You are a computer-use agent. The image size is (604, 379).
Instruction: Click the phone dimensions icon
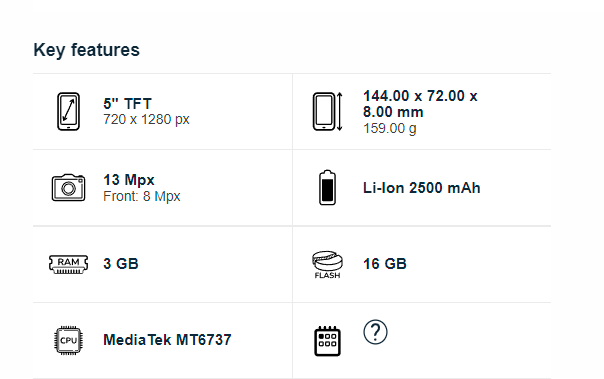click(327, 111)
